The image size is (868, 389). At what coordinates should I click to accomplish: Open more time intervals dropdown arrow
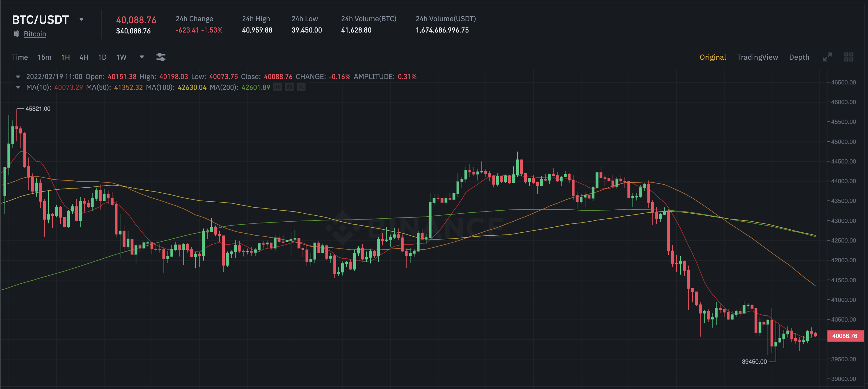click(x=142, y=57)
